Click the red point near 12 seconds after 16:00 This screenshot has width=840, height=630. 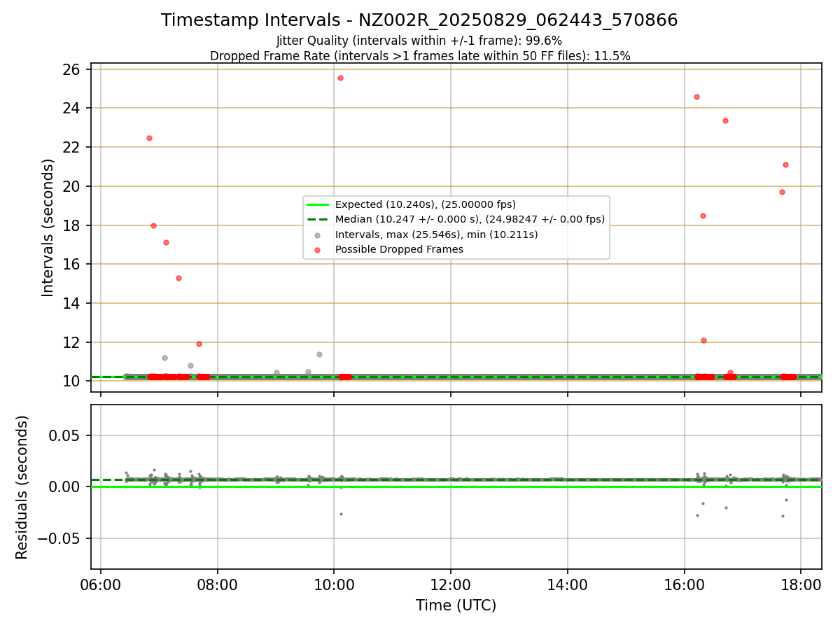tap(703, 340)
